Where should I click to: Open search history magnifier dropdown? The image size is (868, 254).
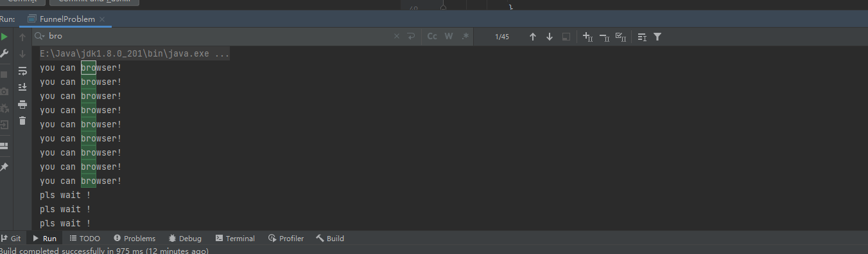click(39, 37)
